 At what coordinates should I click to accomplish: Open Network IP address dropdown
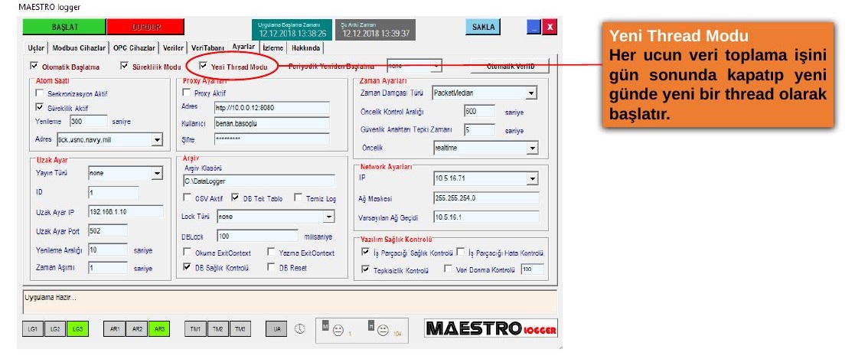(533, 178)
